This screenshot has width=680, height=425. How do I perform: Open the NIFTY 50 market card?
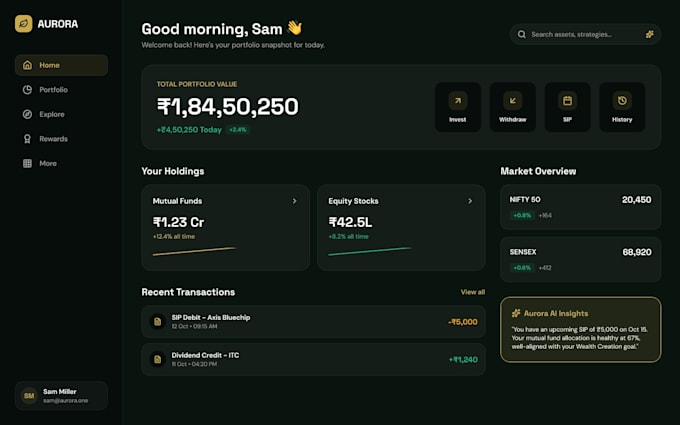(581, 207)
